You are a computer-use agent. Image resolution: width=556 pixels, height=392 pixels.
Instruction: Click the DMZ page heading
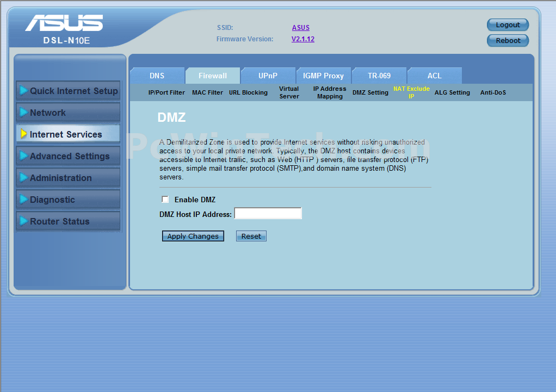point(171,117)
